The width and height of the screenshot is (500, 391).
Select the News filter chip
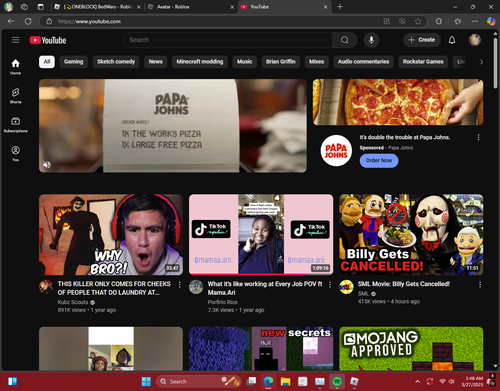tap(156, 62)
